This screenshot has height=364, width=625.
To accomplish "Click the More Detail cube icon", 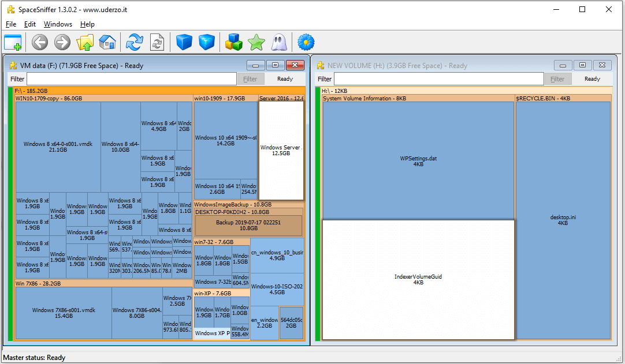I will 206,42.
